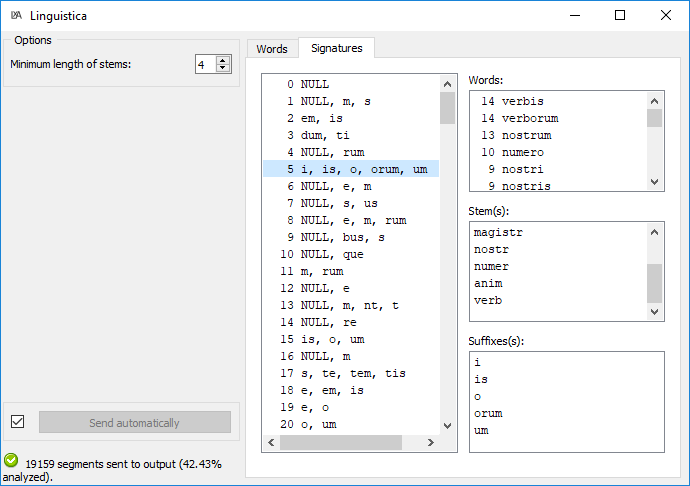The width and height of the screenshot is (690, 486).
Task: Click the Linguistica title bar app icon
Action: coord(16,15)
